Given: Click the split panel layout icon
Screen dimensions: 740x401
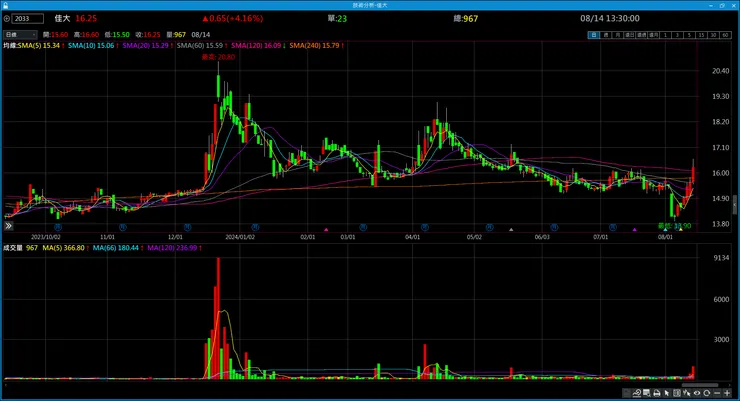Looking at the screenshot, I should point(677,393).
